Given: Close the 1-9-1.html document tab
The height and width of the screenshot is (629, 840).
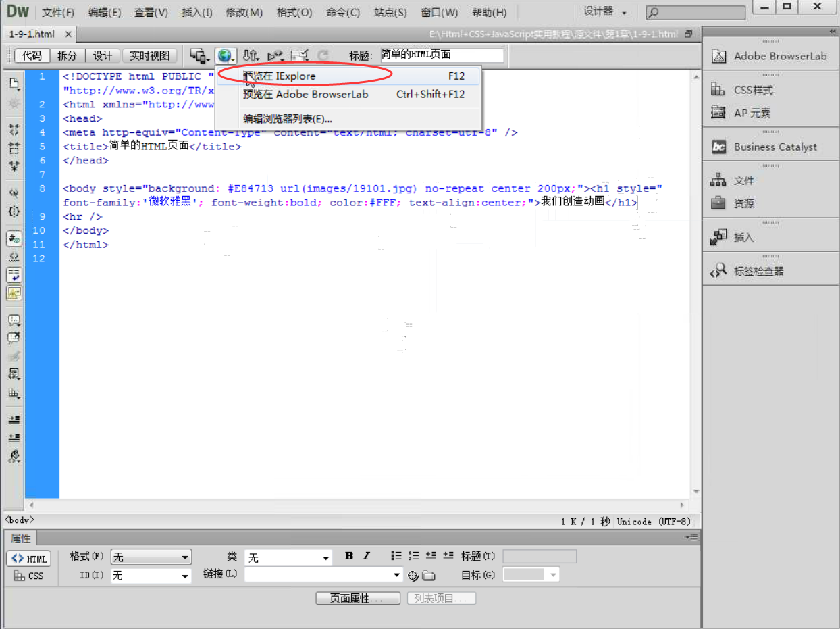Looking at the screenshot, I should pyautogui.click(x=68, y=34).
